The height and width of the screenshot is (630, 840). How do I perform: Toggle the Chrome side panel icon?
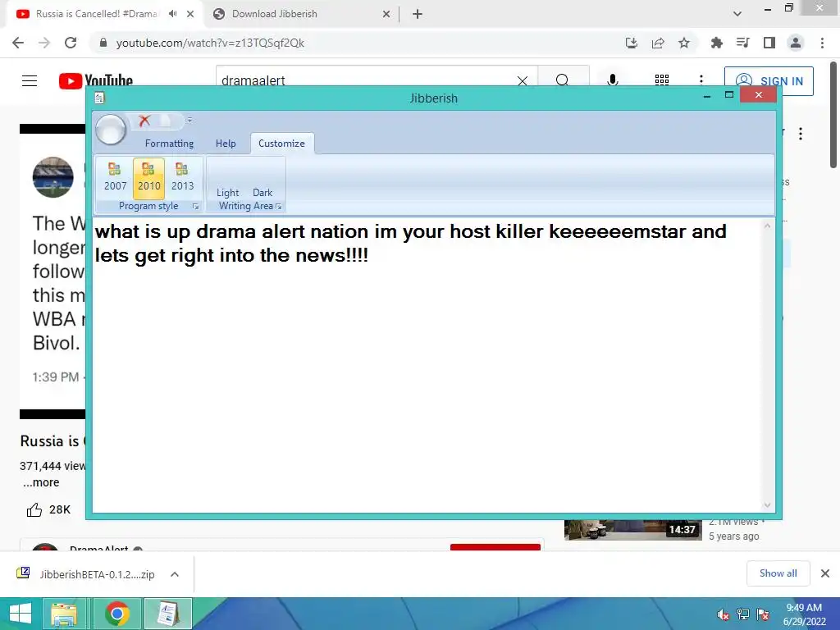(x=769, y=43)
